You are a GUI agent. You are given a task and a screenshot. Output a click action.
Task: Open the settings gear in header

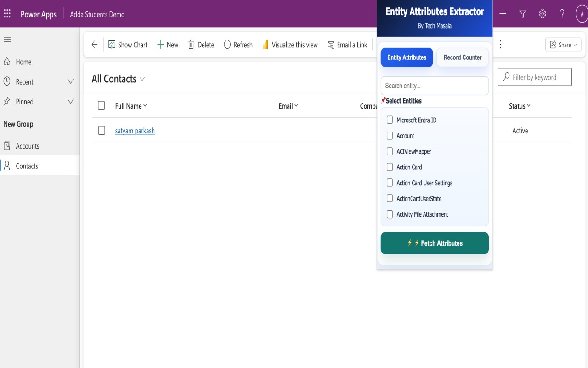point(543,14)
